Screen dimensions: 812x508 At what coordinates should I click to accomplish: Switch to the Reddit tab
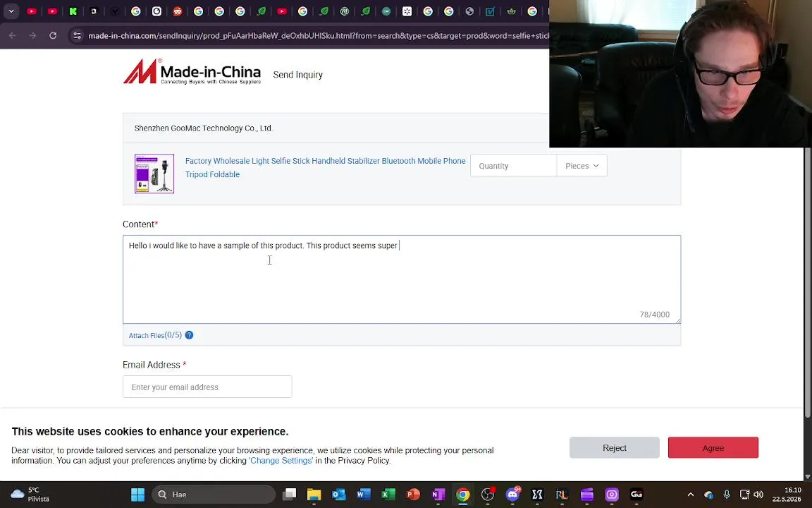pos(178,11)
